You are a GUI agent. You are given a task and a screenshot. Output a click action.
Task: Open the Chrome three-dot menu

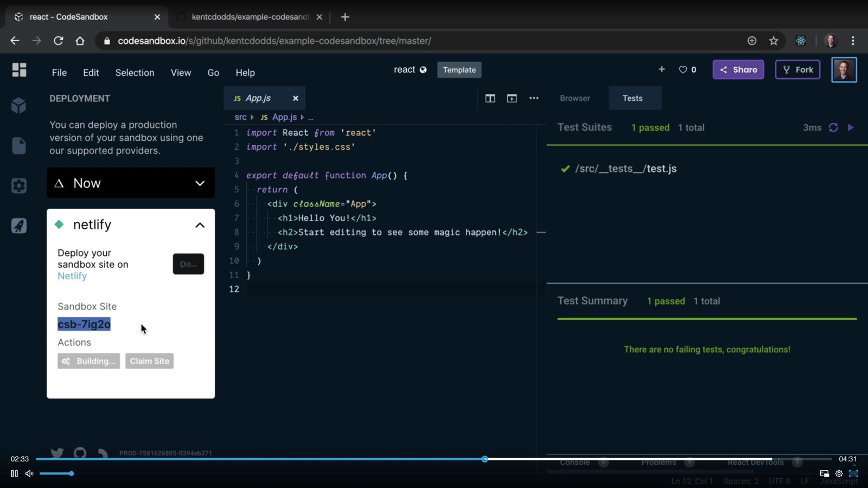(x=853, y=41)
